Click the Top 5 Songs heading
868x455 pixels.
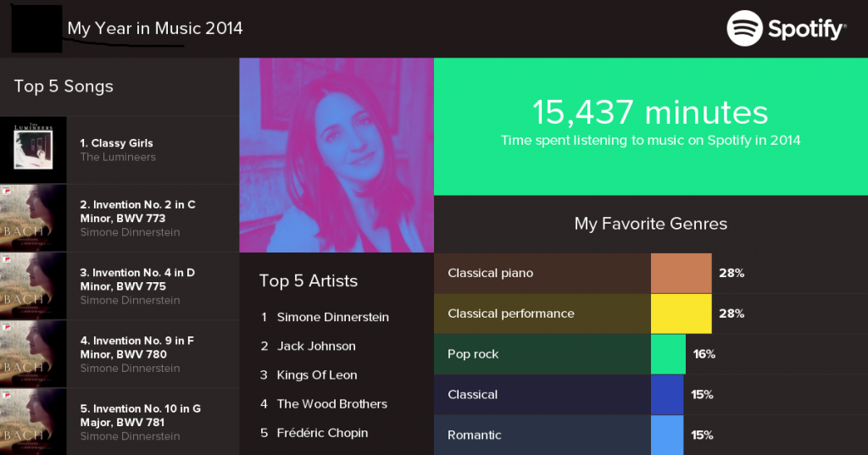pyautogui.click(x=64, y=86)
